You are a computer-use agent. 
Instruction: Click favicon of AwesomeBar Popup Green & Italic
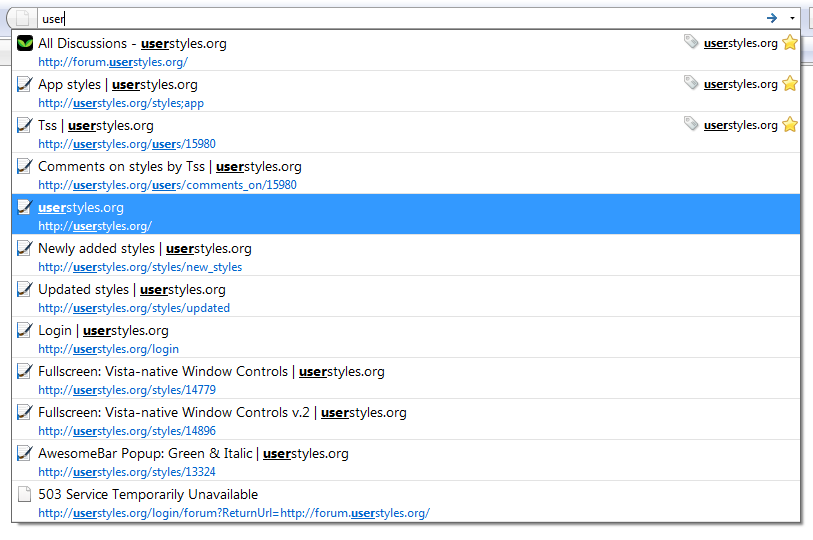pos(24,453)
